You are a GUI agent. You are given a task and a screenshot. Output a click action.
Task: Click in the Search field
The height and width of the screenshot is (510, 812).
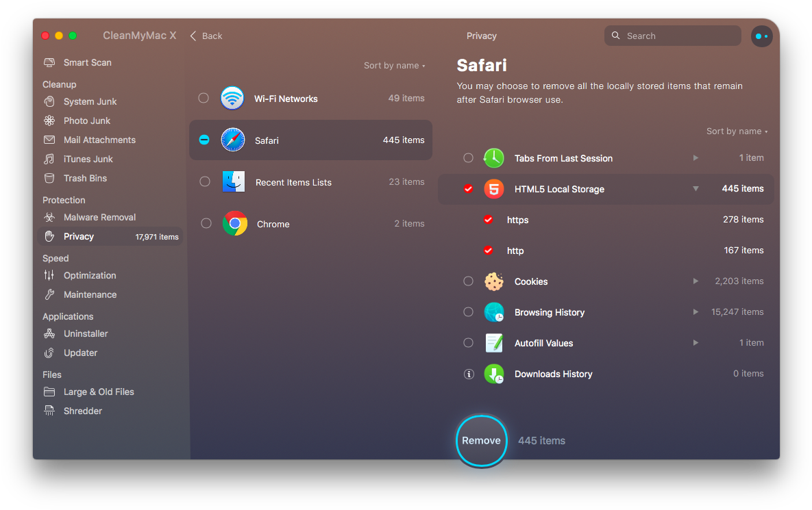pos(672,36)
